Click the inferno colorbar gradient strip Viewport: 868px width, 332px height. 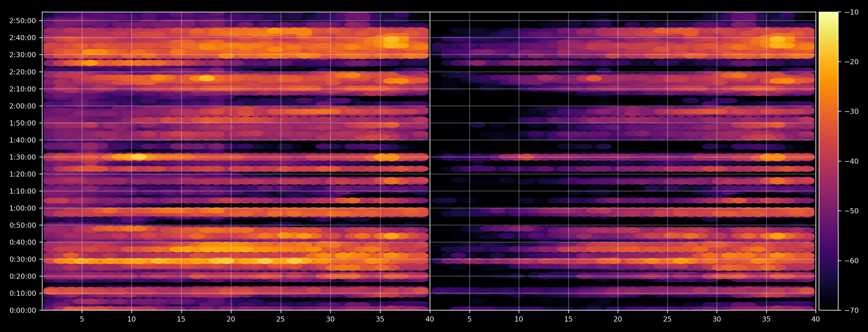tap(829, 161)
